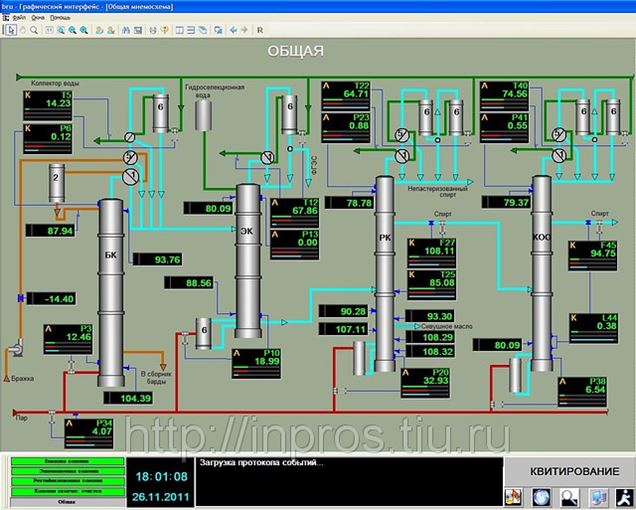The width and height of the screenshot is (636, 510).
Task: Open the Помощь menu
Action: point(60,18)
